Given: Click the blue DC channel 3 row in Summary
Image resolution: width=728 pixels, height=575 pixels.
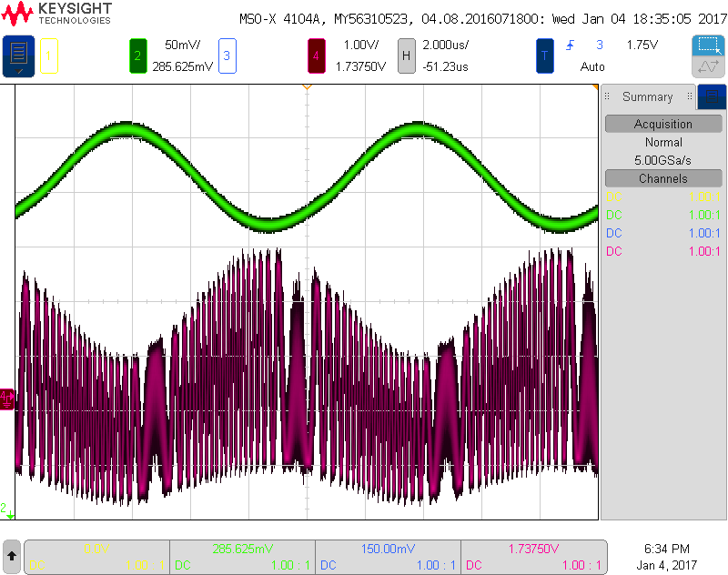Looking at the screenshot, I should pyautogui.click(x=663, y=233).
